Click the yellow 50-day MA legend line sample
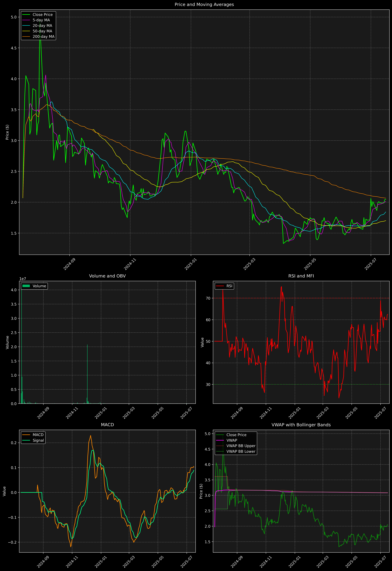Viewport: 392px width, 571px height. 26,31
